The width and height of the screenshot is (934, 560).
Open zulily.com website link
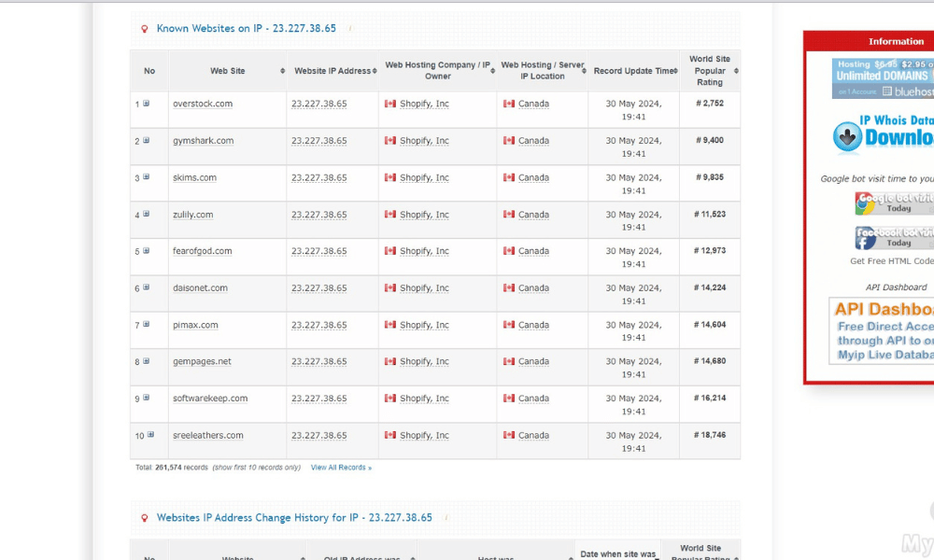[193, 215]
